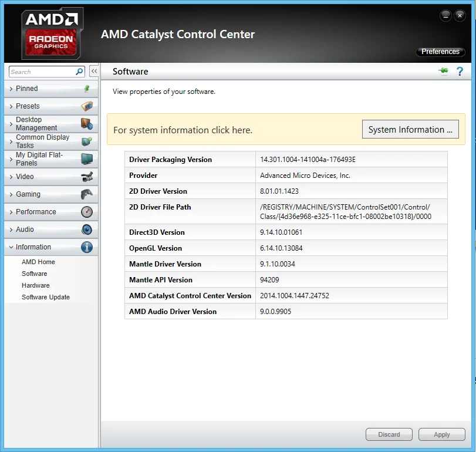Click the Performance gauge icon
Viewport: 476px width, 452px height.
pos(87,212)
